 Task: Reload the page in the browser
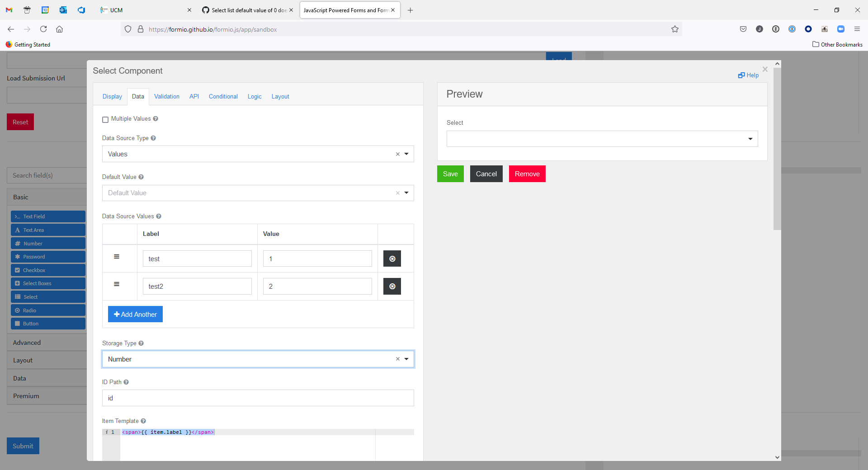point(43,29)
